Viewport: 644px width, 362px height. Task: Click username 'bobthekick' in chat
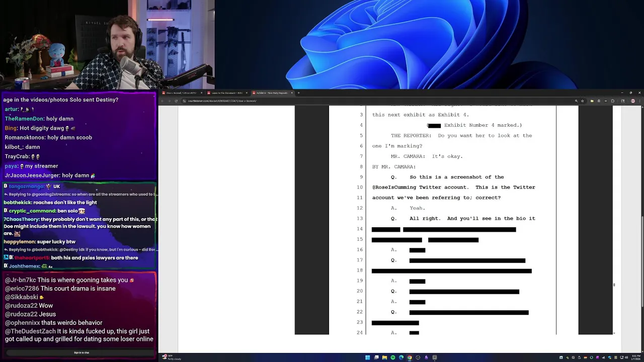pos(17,203)
